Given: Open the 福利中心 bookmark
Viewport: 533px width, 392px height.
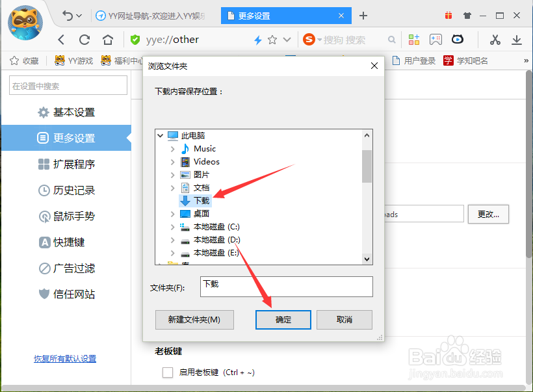Looking at the screenshot, I should pyautogui.click(x=122, y=61).
